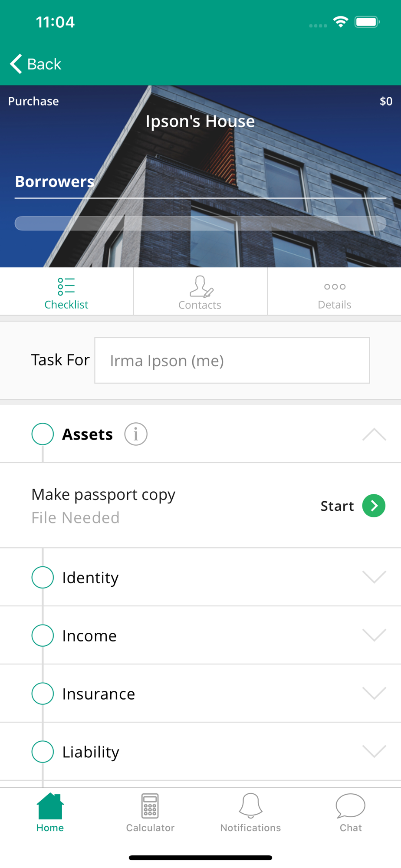Viewport: 401px width, 868px height.
Task: Tap the Ipson's House header image
Action: 200,176
